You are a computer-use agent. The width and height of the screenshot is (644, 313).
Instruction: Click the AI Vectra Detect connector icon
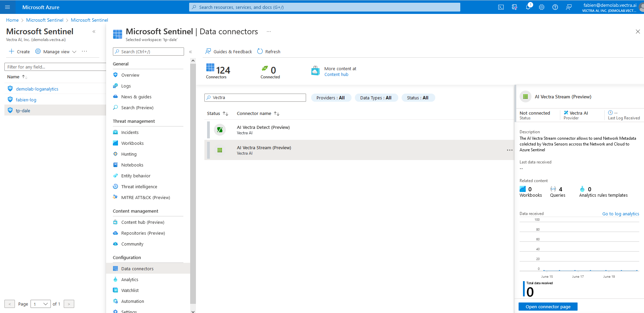220,130
